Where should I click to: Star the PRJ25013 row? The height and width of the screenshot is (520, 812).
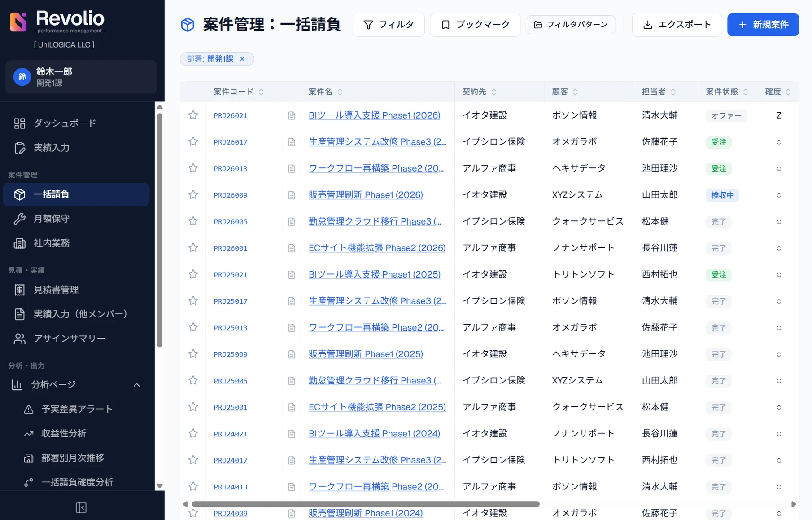(193, 327)
